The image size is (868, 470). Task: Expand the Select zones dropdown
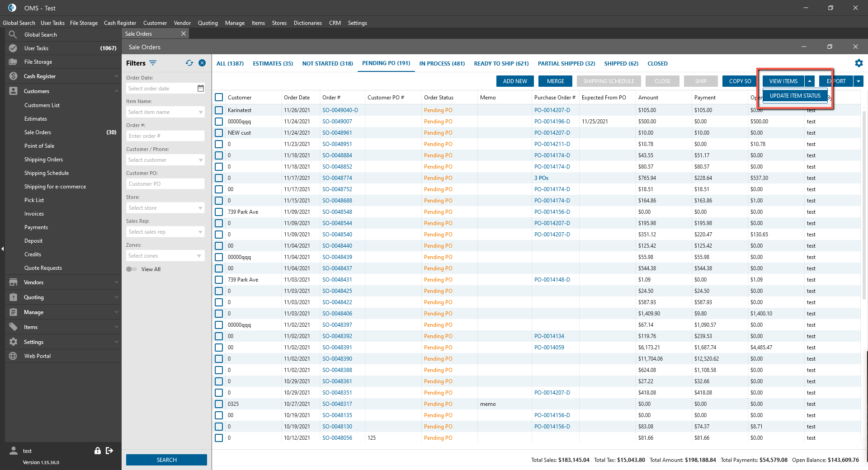165,256
